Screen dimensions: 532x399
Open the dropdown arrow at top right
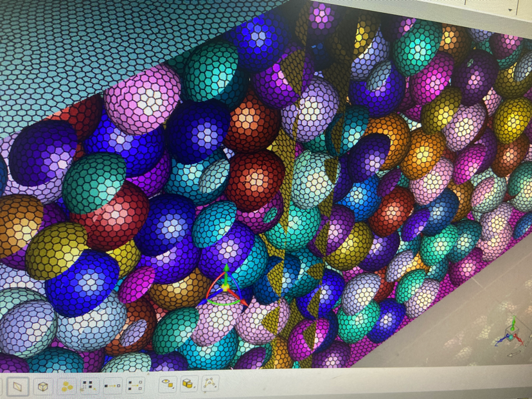511,10
